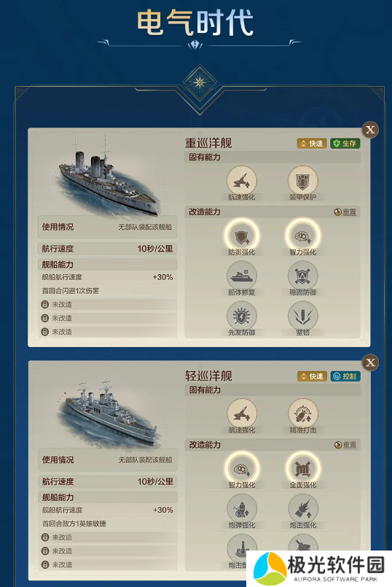Toggle 智力强化 upgrade on 重巡洋舰
This screenshot has width=392, height=587.
(x=302, y=236)
